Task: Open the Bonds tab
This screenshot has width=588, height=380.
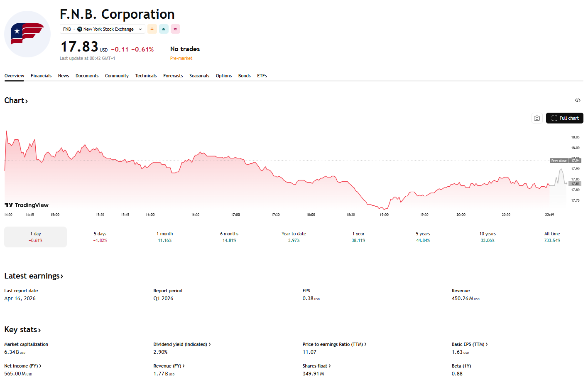Action: point(245,76)
